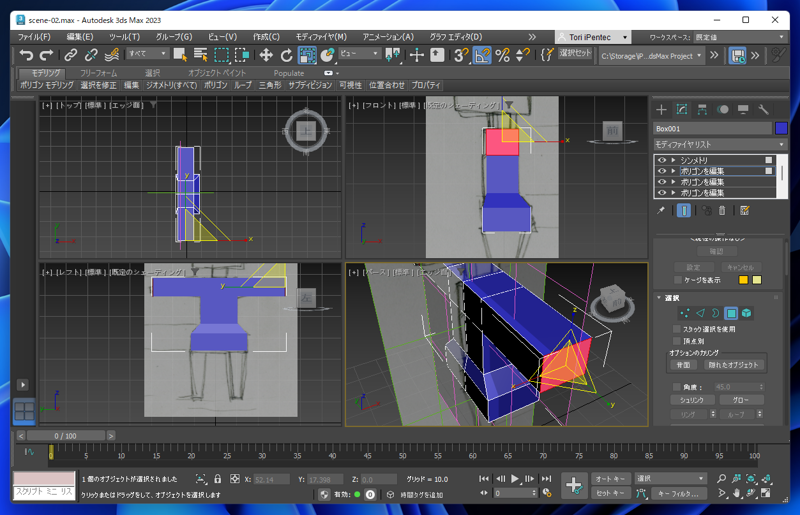Image resolution: width=800 pixels, height=515 pixels.
Task: Select Polygon sub-object level
Action: (x=731, y=313)
